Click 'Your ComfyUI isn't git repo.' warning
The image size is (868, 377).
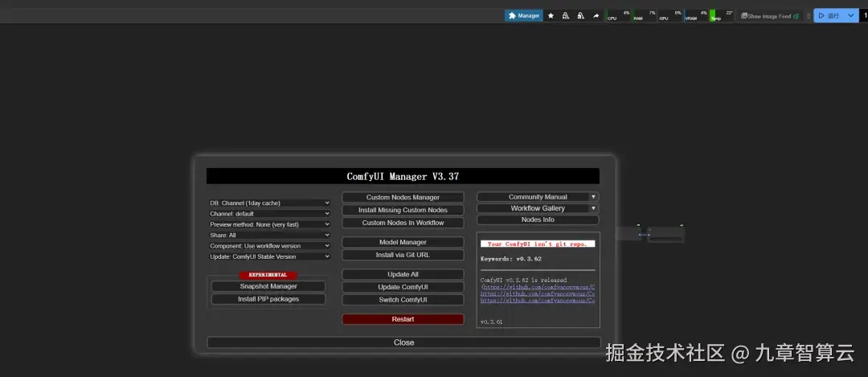point(538,244)
